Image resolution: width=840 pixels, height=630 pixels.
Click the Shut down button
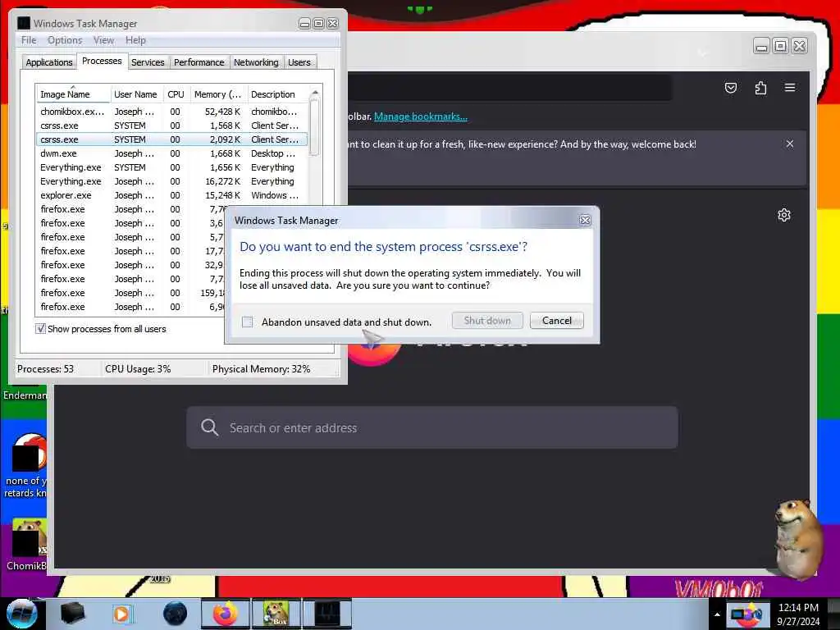tap(487, 321)
